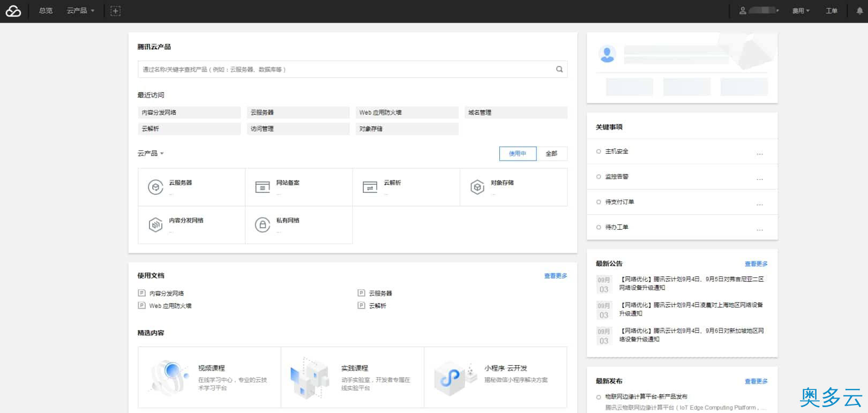This screenshot has width=868, height=413.
Task: Click 查看更多 in 最新发布 section
Action: coord(756,381)
